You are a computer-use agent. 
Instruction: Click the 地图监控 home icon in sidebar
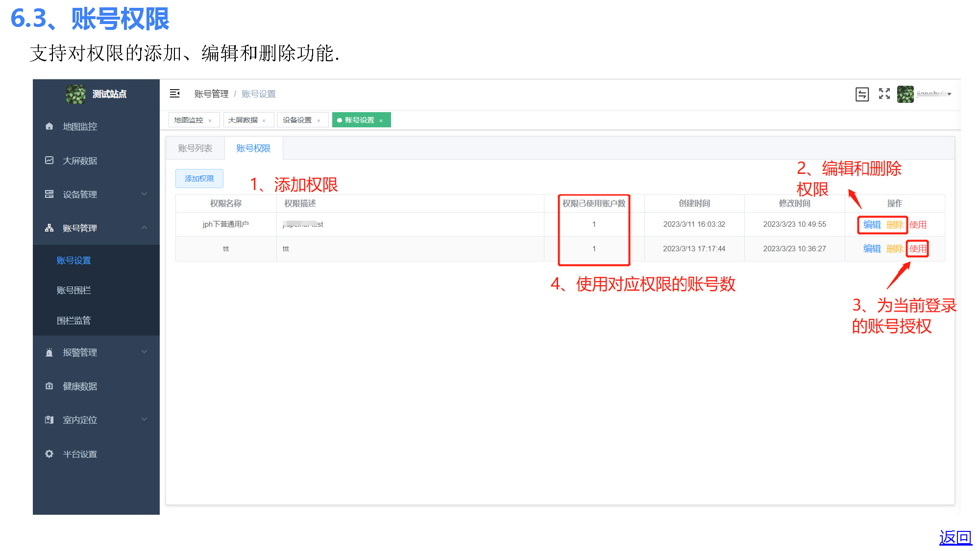click(x=49, y=126)
